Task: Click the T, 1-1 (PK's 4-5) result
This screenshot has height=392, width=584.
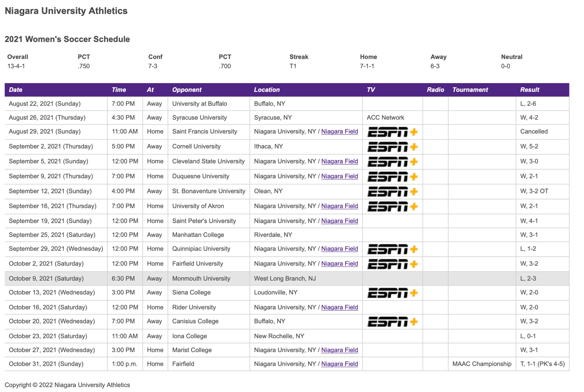Action: [542, 364]
